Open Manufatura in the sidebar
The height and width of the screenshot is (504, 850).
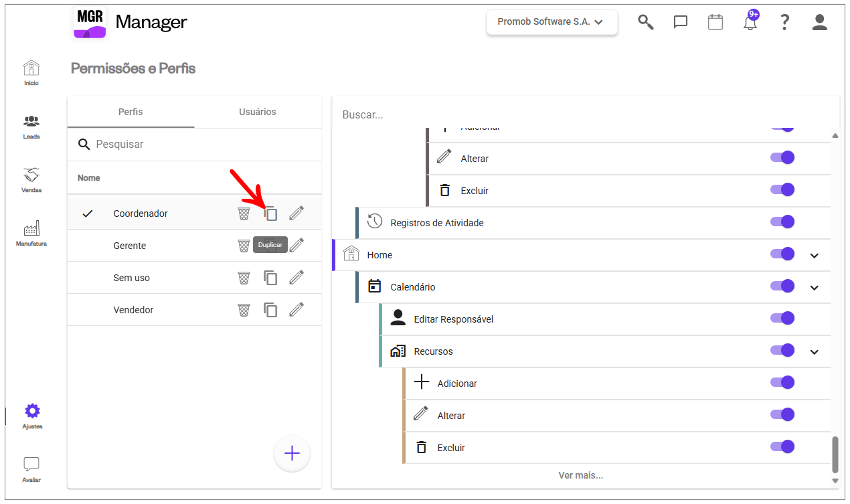[31, 234]
